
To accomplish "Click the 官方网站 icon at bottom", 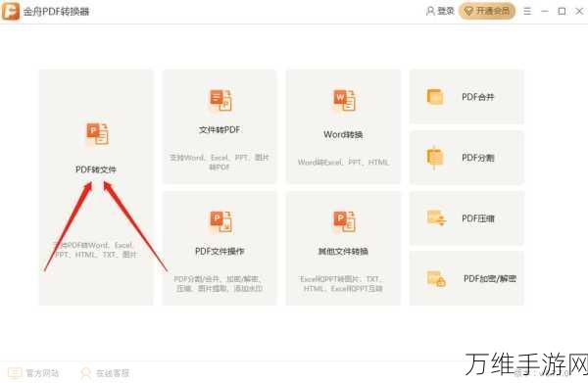I will (x=15, y=373).
